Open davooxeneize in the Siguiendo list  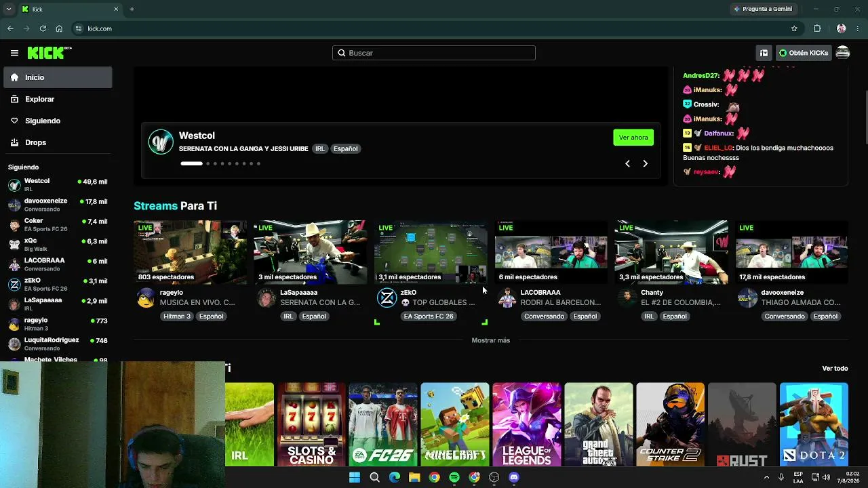(58, 205)
